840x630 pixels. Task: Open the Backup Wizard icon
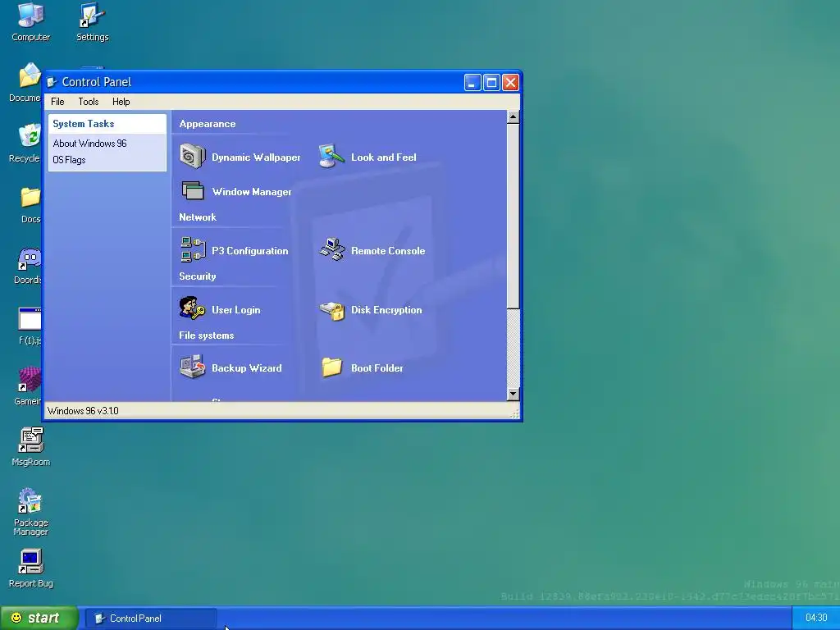(192, 367)
